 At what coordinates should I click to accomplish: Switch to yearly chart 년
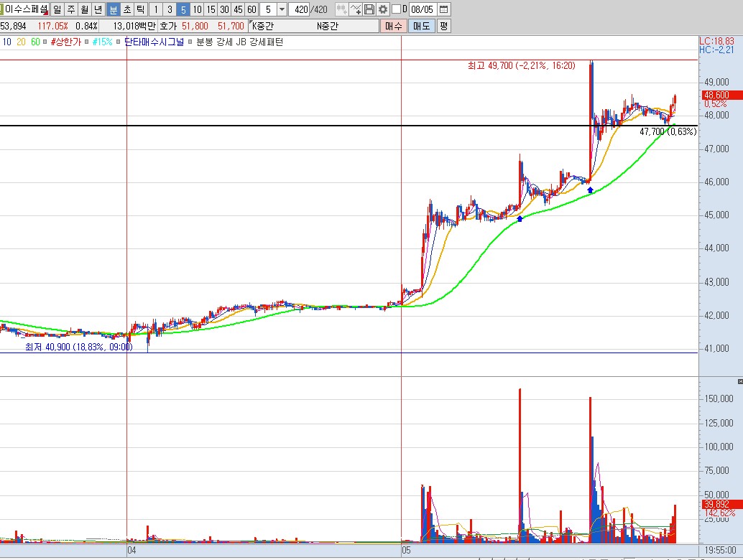pos(98,9)
